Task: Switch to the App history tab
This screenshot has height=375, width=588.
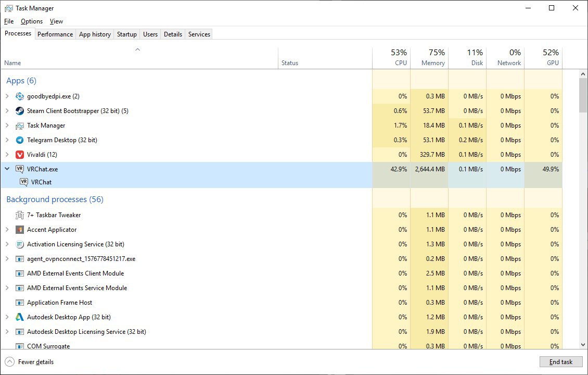Action: (95, 34)
